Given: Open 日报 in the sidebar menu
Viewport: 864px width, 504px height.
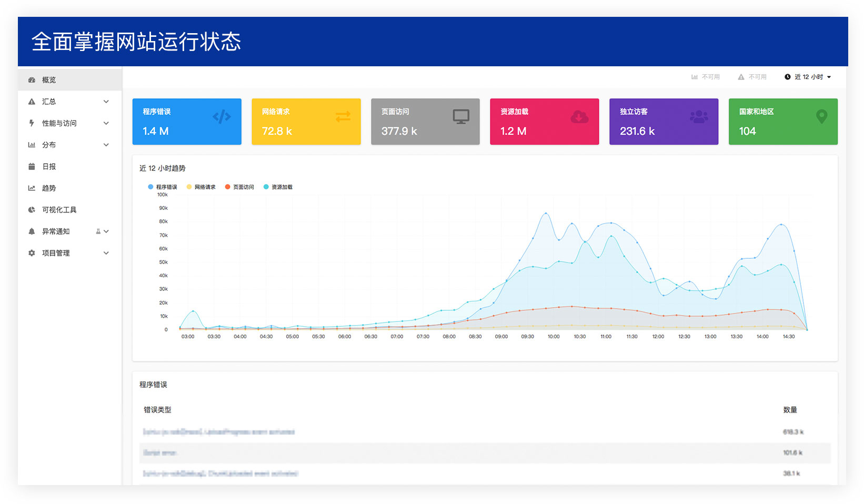Looking at the screenshot, I should click(69, 166).
